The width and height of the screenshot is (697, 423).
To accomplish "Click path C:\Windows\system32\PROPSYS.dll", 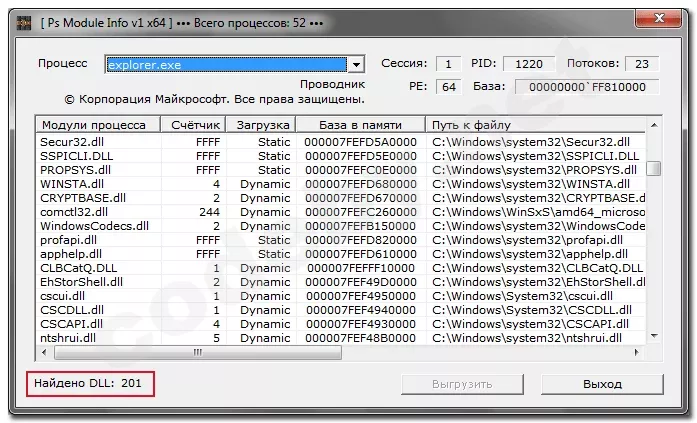I will [534, 170].
